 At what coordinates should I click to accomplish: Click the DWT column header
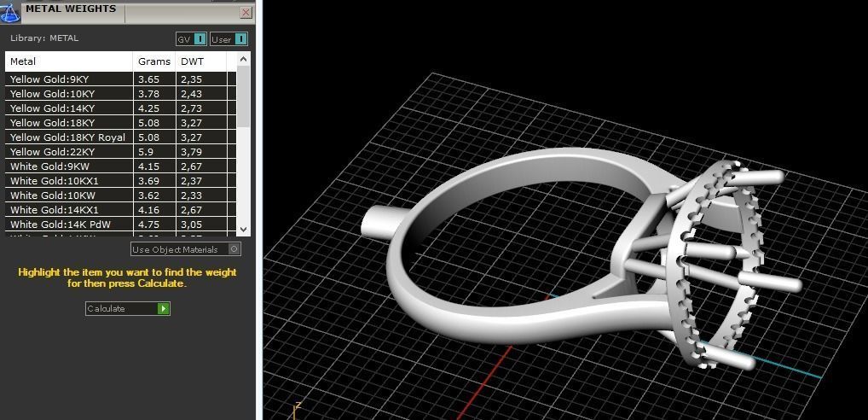(201, 61)
